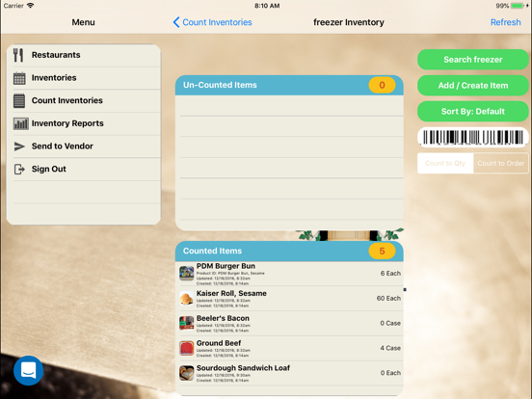Go back to Count Inventories
This screenshot has height=399, width=532.
tap(212, 22)
